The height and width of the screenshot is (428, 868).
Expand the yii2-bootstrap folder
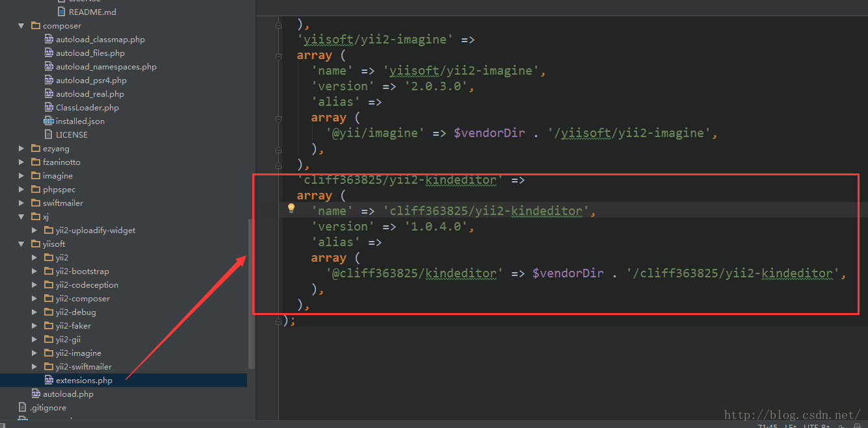(x=34, y=271)
